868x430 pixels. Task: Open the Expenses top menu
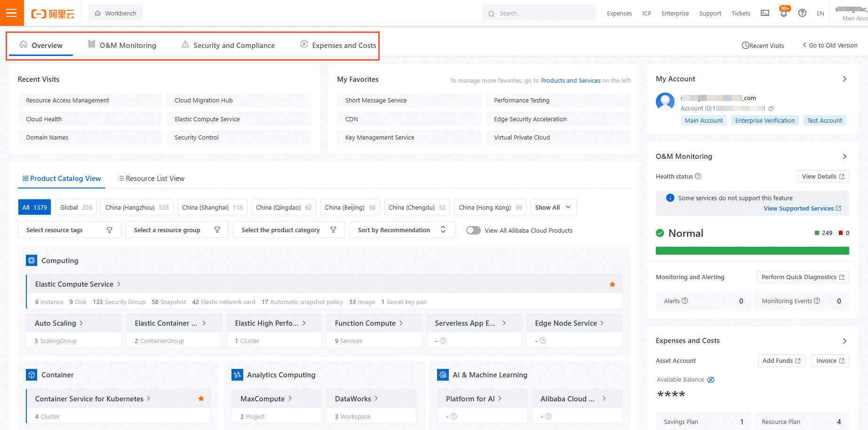click(x=619, y=14)
